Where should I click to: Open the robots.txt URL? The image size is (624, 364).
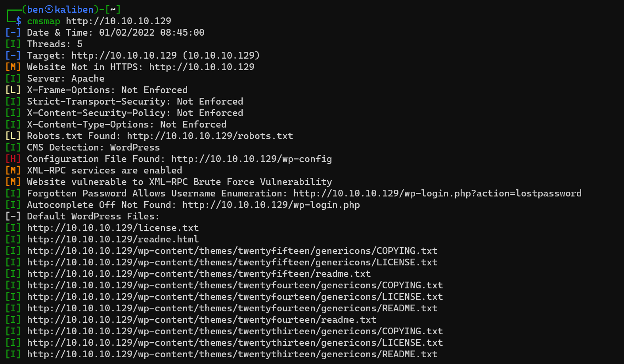(210, 136)
